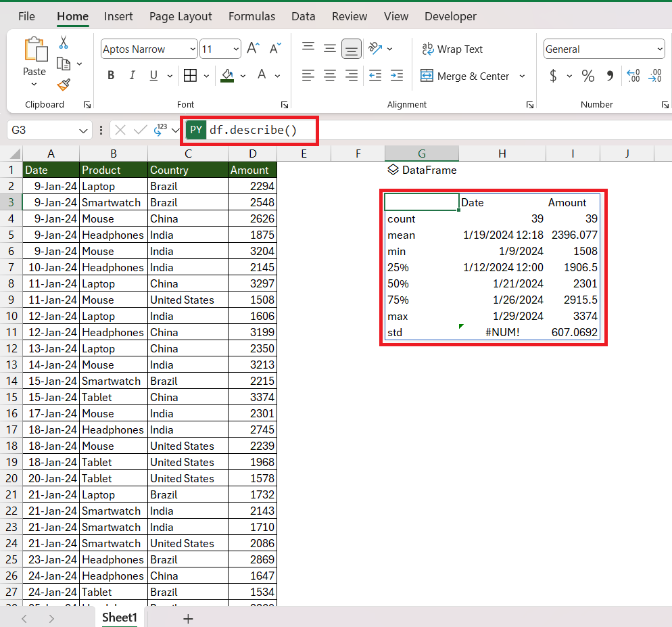Click the Python output type icon

(161, 129)
